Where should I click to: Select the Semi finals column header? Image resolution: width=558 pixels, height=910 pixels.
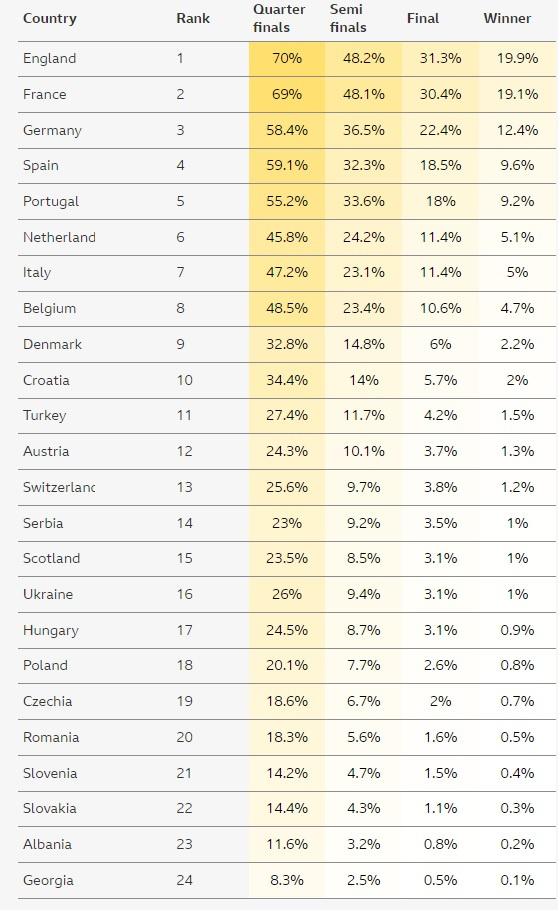point(348,19)
